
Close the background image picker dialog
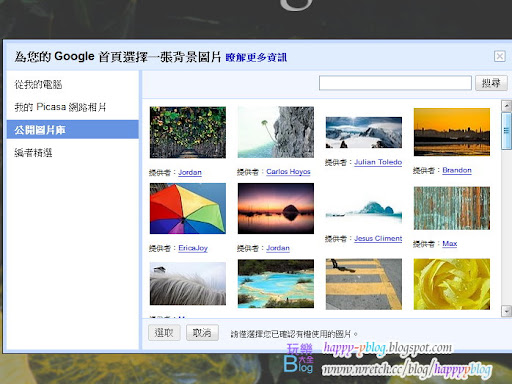coord(499,56)
